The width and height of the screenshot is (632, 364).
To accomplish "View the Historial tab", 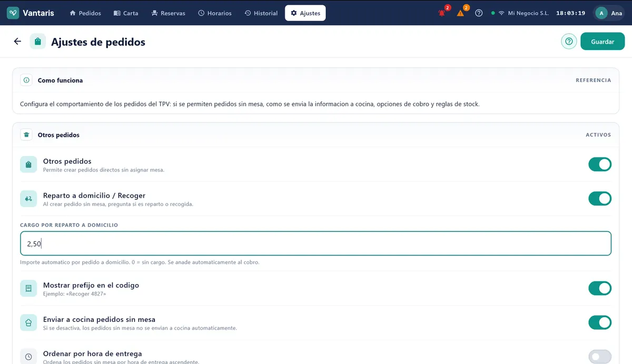I will tap(261, 13).
